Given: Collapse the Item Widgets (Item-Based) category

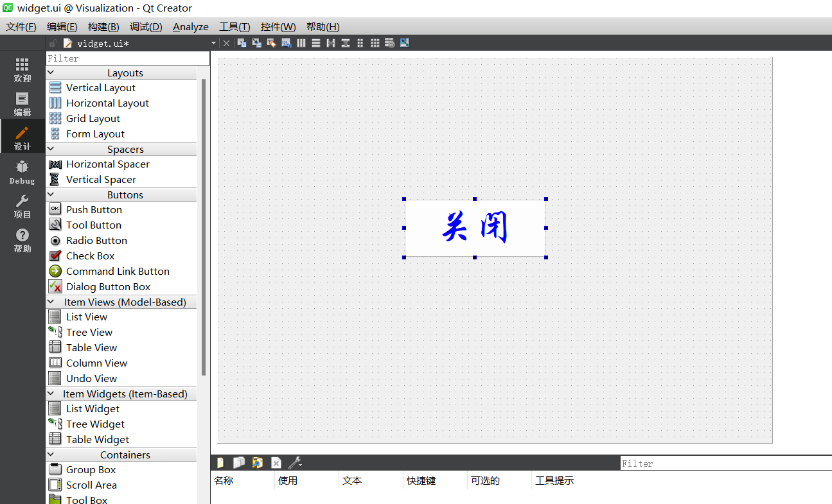Looking at the screenshot, I should coord(51,394).
